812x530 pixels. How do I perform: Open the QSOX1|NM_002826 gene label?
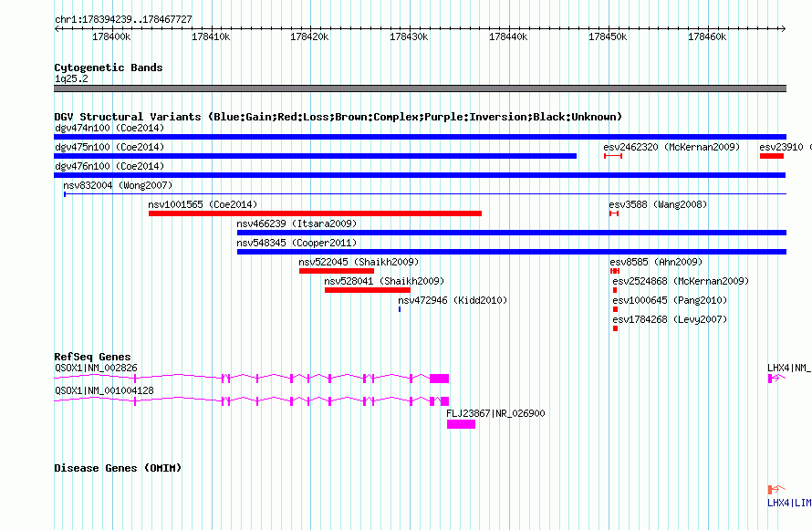[x=96, y=368]
